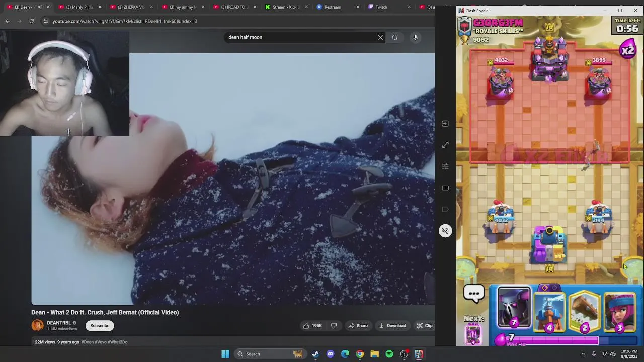The width and height of the screenshot is (644, 362).
Task: Toggle taskbar microphone tray icon
Action: click(x=594, y=354)
